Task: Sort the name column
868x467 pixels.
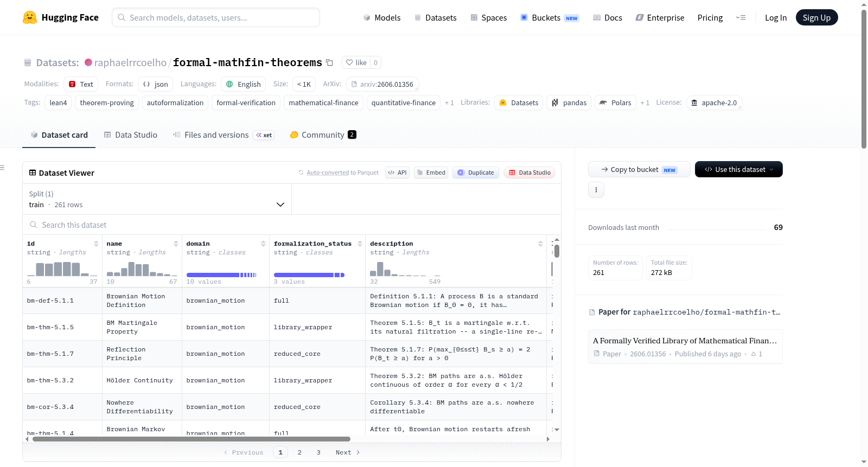Action: click(x=176, y=244)
